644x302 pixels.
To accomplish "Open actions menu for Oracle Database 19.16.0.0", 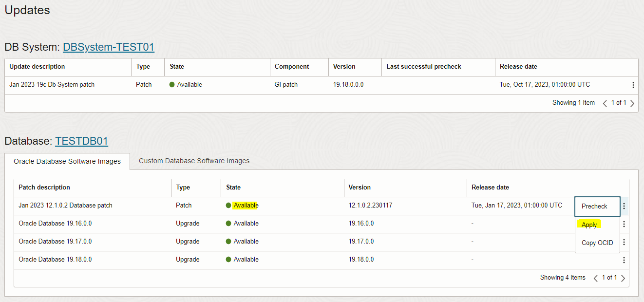I will pyautogui.click(x=624, y=224).
